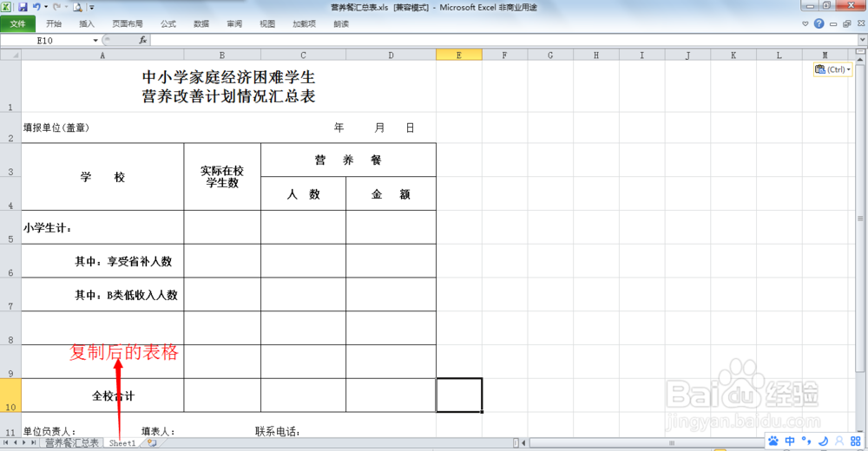The height and width of the screenshot is (451, 868).
Task: Click the cell 小学生计:
Action: pyautogui.click(x=102, y=227)
